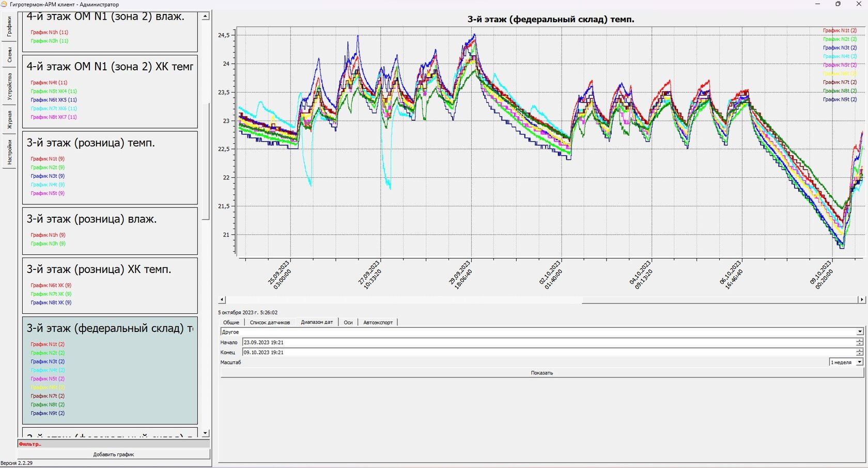Image resolution: width=868 pixels, height=468 pixels.
Task: Click График N4t (11) entry
Action: 49,82
